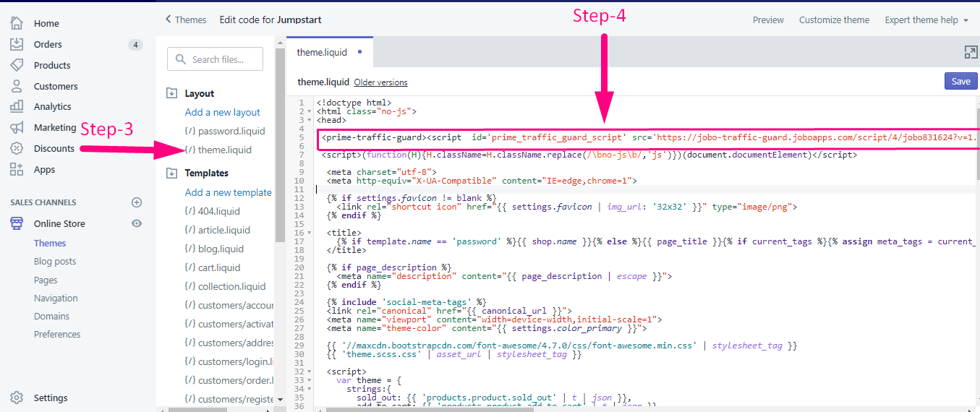Click Add a new template link

pyautogui.click(x=228, y=192)
